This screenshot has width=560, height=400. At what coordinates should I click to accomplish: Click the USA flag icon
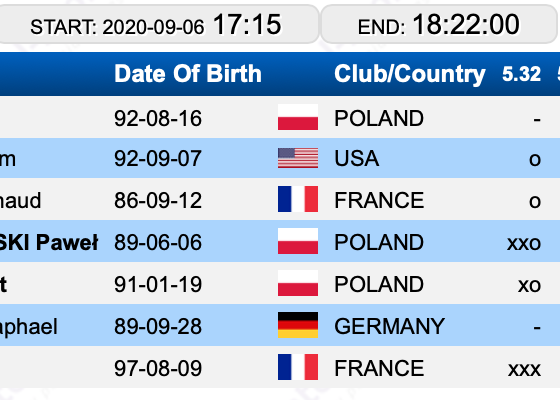pyautogui.click(x=298, y=158)
